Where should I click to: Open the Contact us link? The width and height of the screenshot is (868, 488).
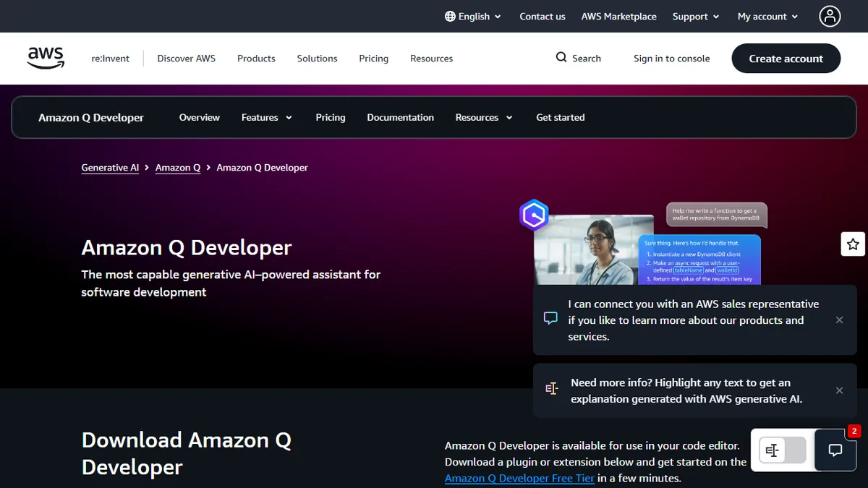(542, 16)
